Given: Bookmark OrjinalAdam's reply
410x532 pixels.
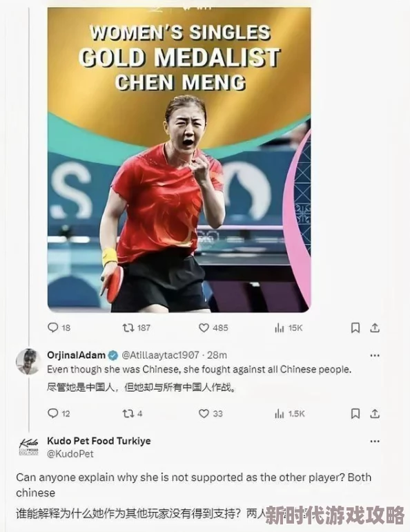Looking at the screenshot, I should click(355, 414).
